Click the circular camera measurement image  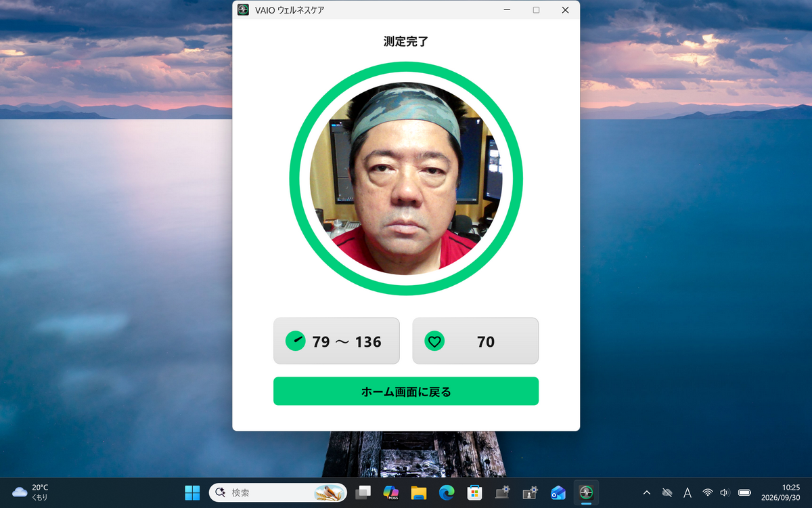(x=406, y=179)
